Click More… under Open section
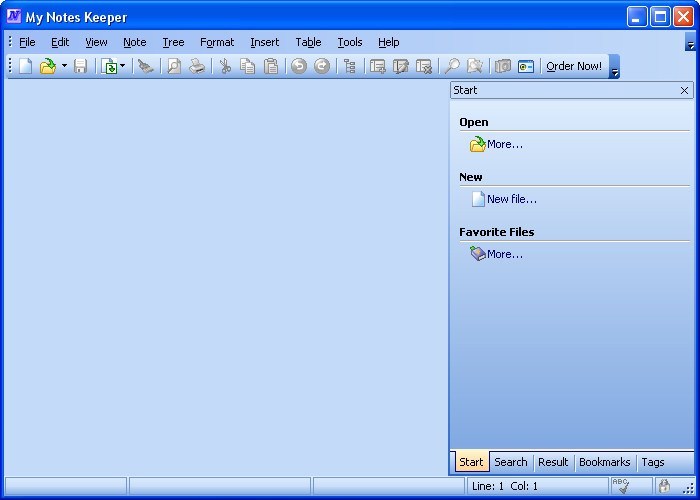This screenshot has width=700, height=500. pos(505,144)
